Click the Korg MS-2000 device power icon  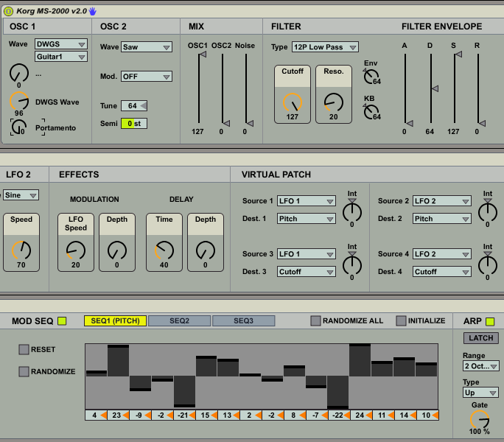8,11
